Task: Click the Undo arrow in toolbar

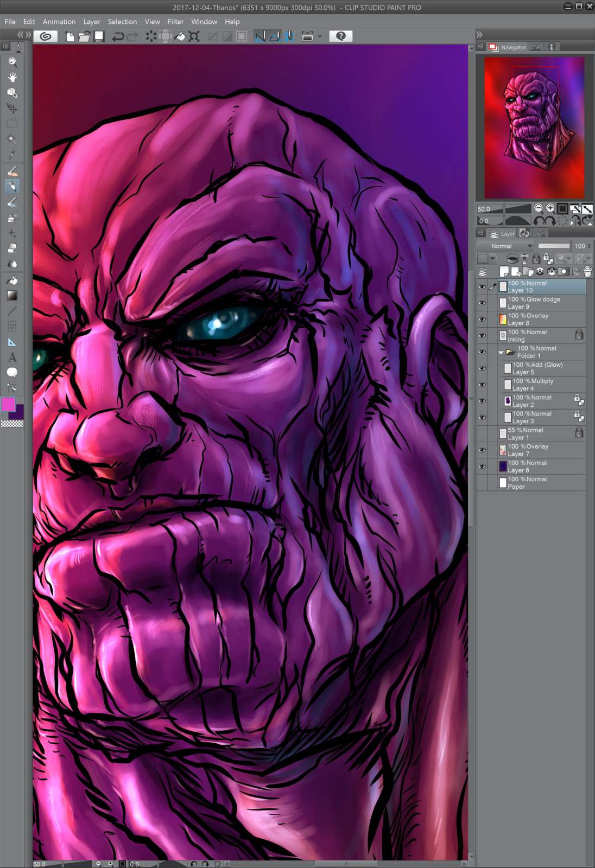Action: [117, 36]
